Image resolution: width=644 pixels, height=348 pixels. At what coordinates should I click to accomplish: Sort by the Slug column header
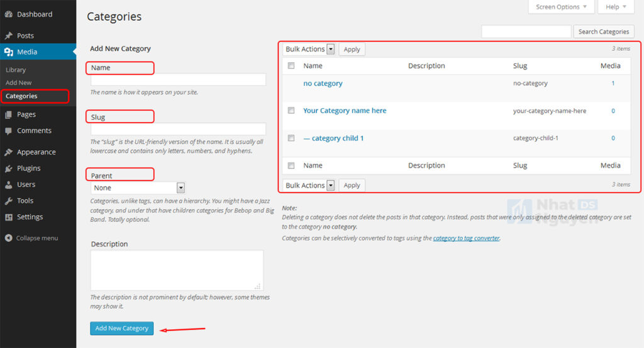520,66
